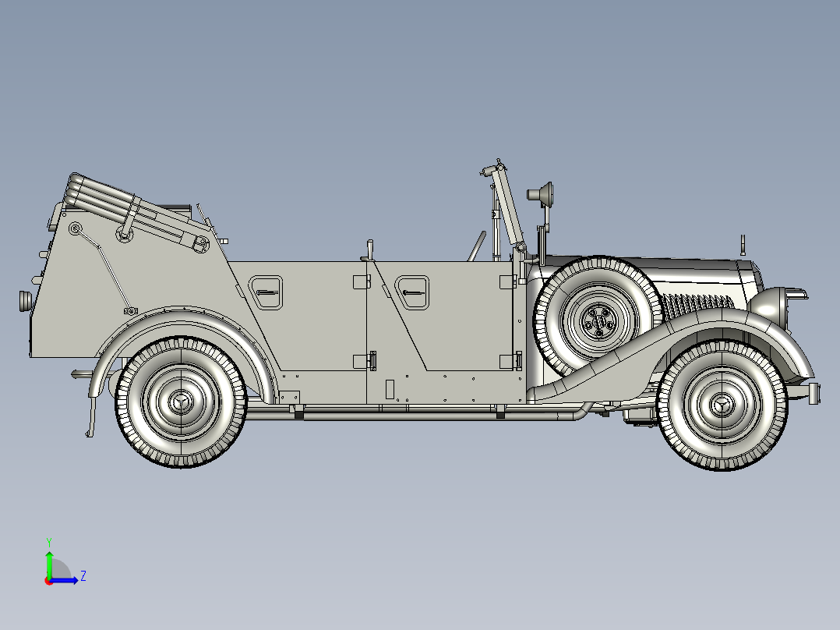Select the hood louvers vent
Viewport: 840px width, 630px height.
[697, 306]
